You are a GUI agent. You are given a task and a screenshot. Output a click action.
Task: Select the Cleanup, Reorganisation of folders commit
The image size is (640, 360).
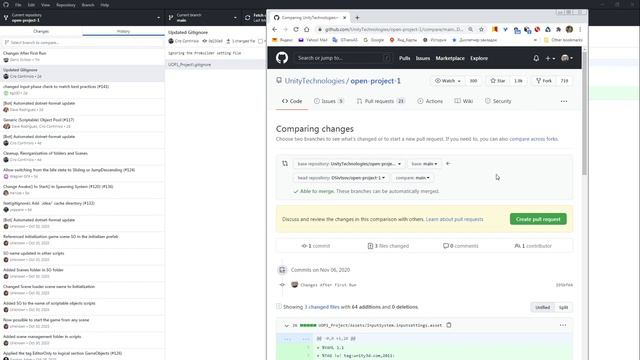click(82, 156)
